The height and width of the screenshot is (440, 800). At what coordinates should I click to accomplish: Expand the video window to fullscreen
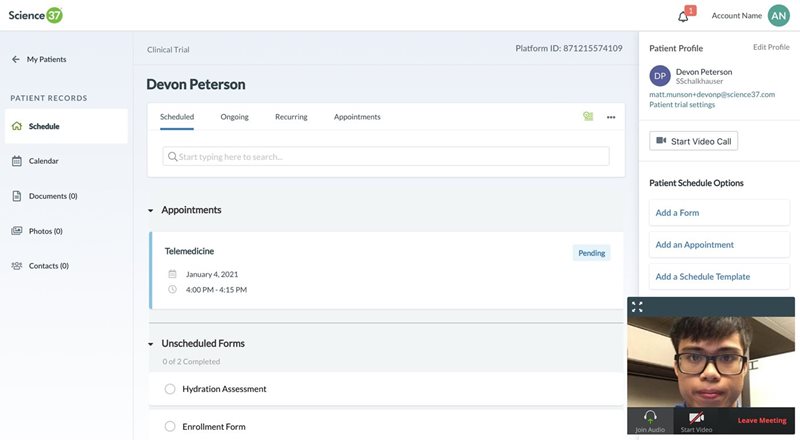point(637,307)
